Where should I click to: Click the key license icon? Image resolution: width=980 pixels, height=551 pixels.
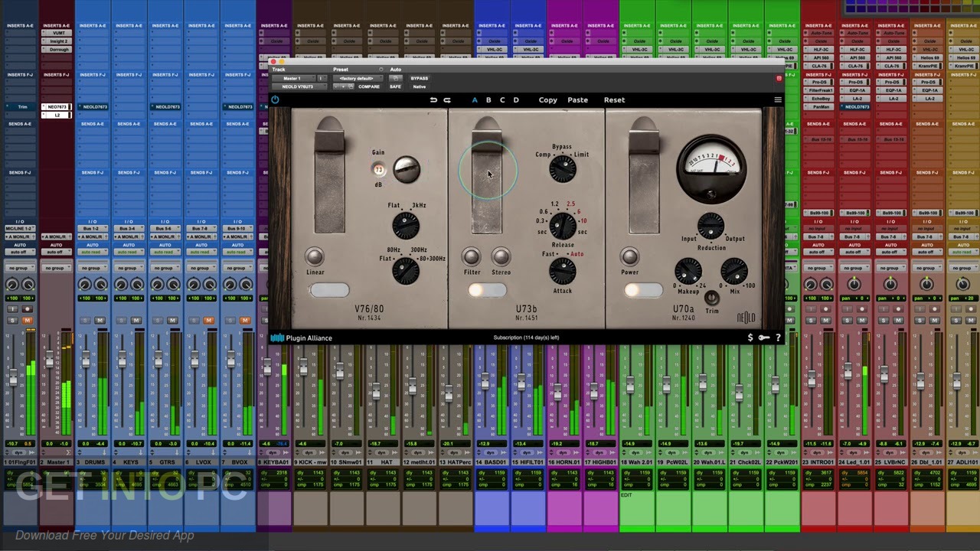(x=764, y=337)
